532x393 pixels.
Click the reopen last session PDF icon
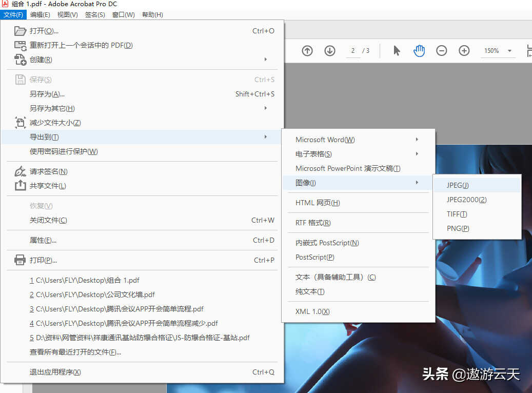click(20, 46)
